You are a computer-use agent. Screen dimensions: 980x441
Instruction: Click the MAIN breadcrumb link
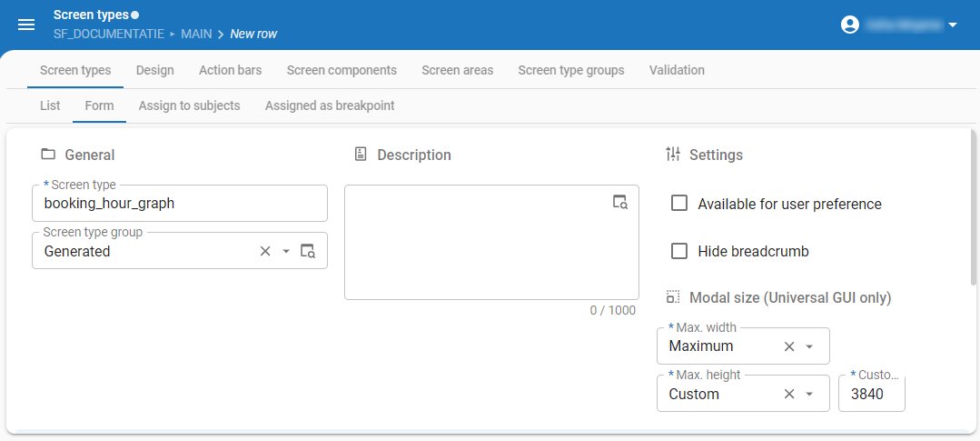coord(196,34)
